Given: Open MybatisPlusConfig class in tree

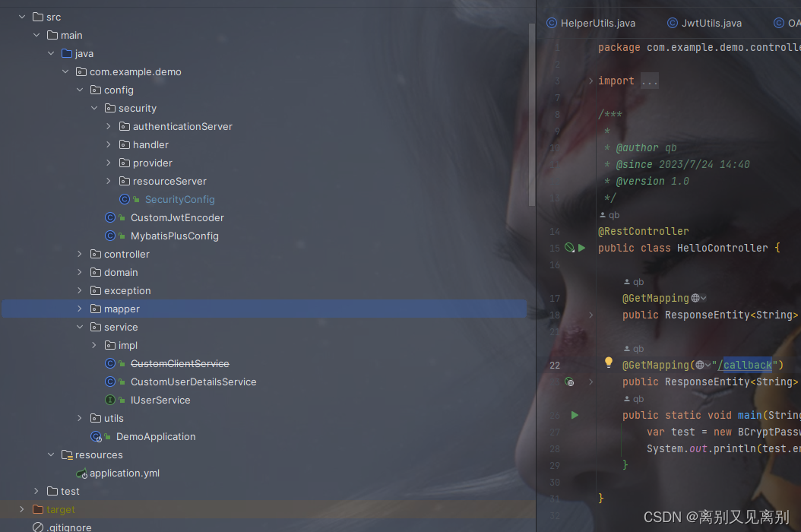Looking at the screenshot, I should (x=175, y=236).
